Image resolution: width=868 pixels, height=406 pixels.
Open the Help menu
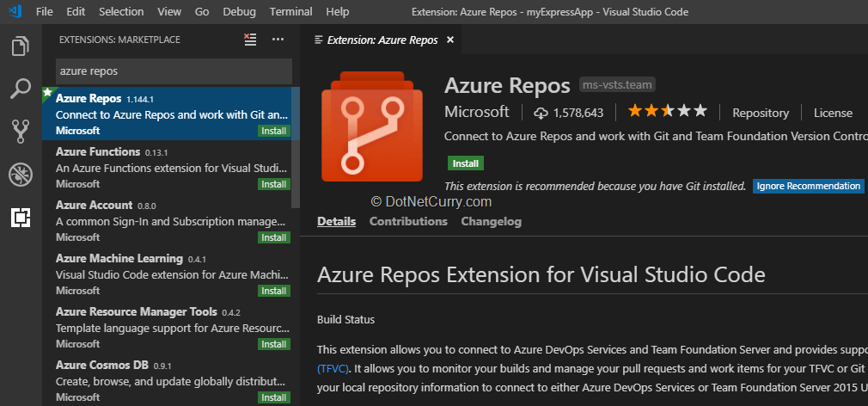(x=337, y=12)
